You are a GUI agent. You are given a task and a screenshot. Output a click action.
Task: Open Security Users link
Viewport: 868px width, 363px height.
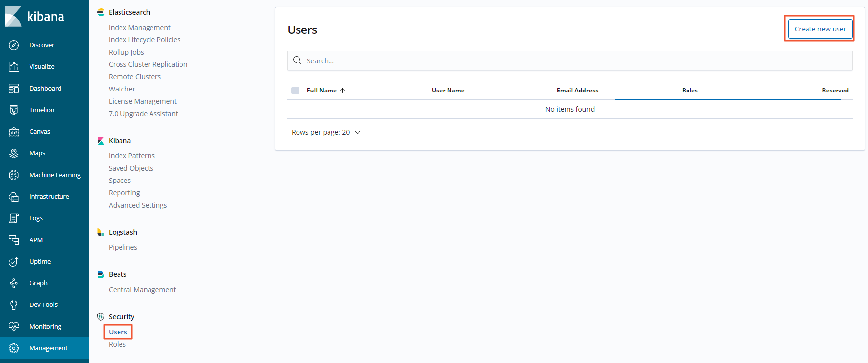[118, 332]
